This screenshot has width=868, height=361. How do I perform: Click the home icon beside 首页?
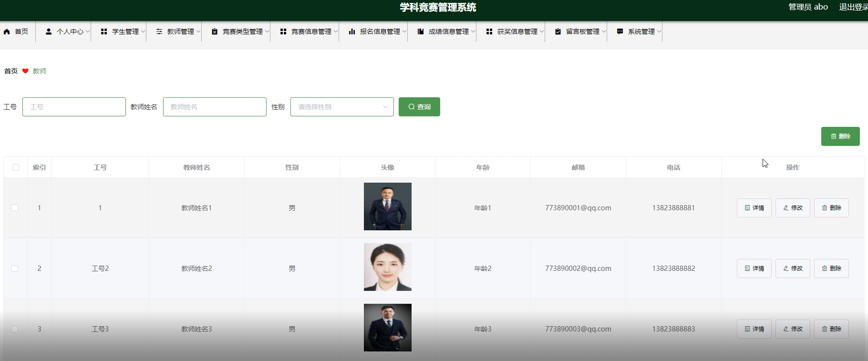tap(7, 31)
